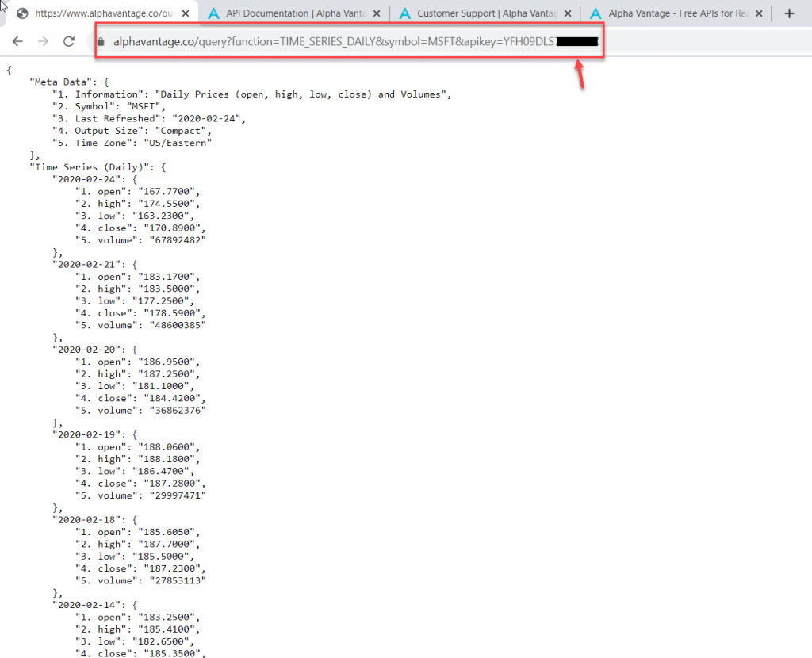Viewport: 812px width, 658px height.
Task: Click the volume value "27853113"
Action: (178, 581)
